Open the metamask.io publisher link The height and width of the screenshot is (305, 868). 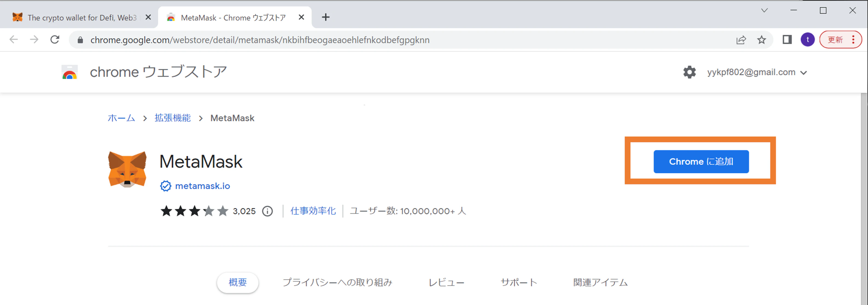[x=203, y=186]
